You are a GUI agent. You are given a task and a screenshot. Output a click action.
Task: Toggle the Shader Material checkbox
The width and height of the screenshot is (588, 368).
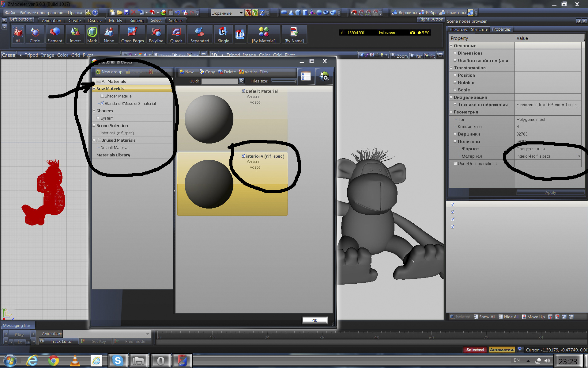coord(102,96)
